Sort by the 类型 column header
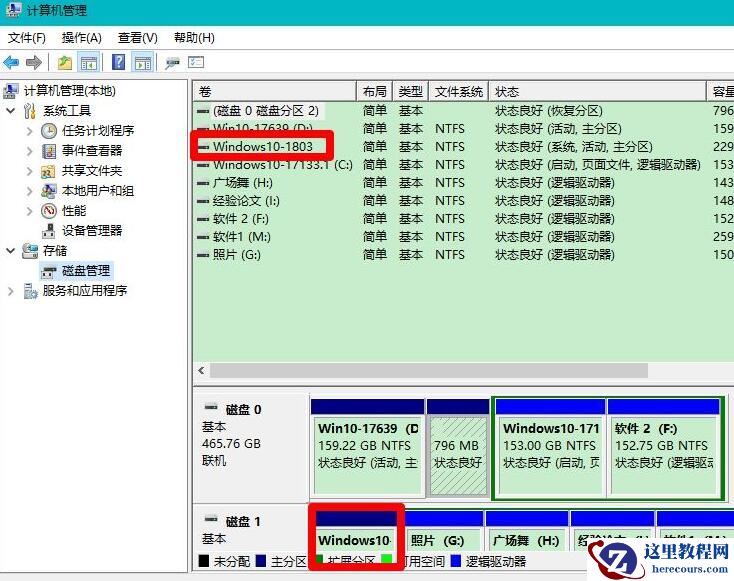 click(x=411, y=91)
